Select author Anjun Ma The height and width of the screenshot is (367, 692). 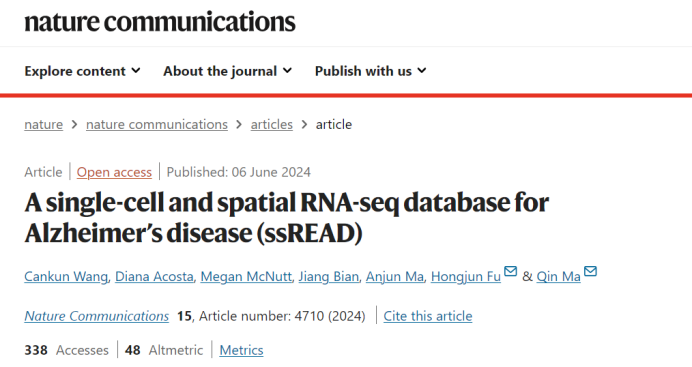click(x=395, y=277)
